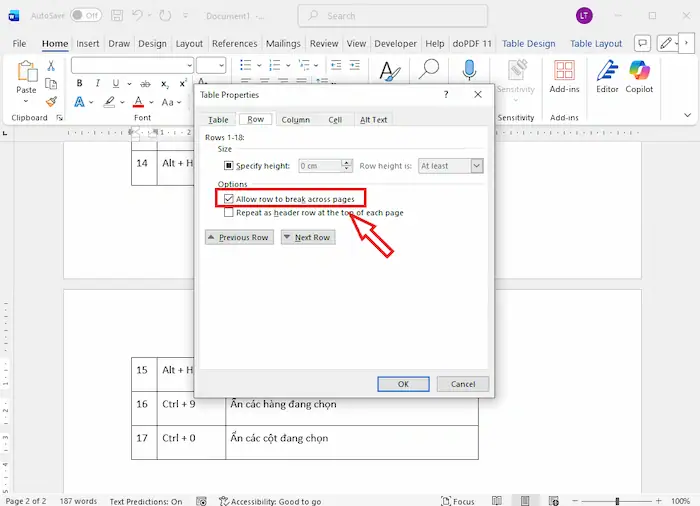Screen dimensions: 700x506
Task: Open the Table Design ribbon tab
Action: (528, 44)
